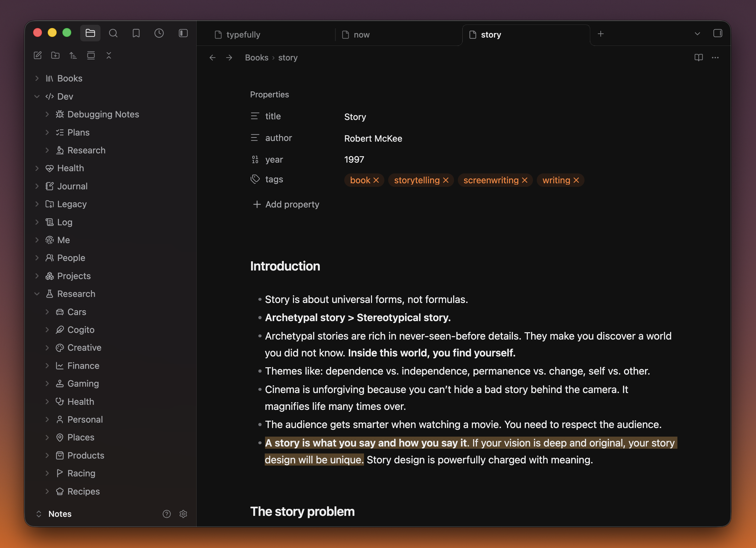Viewport: 756px width, 548px height.
Task: Open the bookmarks icon
Action: 136,33
